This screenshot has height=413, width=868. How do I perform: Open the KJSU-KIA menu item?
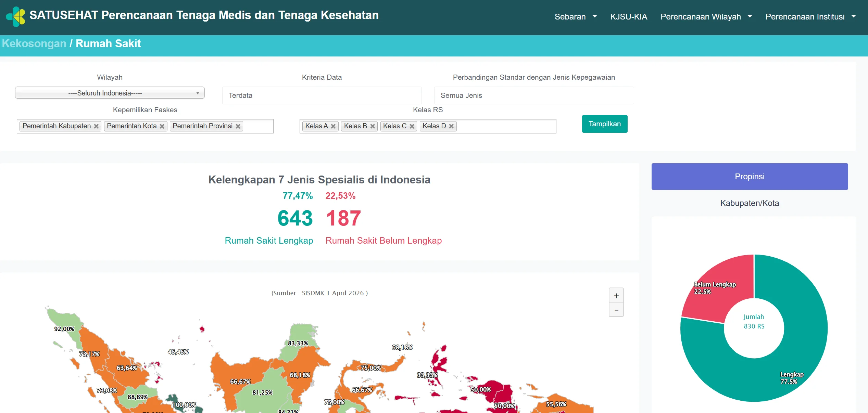(629, 17)
